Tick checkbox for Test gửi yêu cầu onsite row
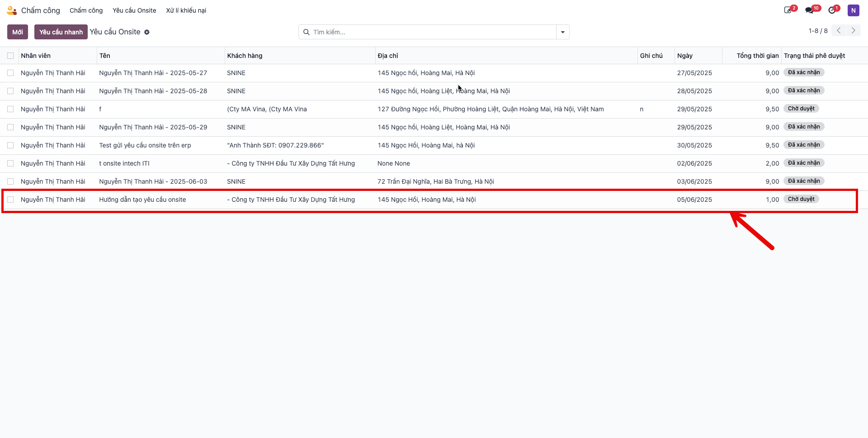The width and height of the screenshot is (868, 438). [x=10, y=145]
